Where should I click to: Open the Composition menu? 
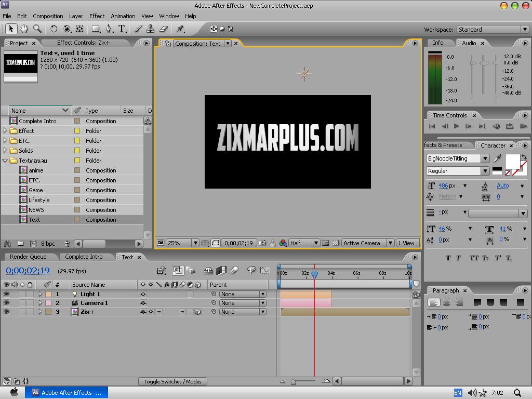[x=48, y=16]
